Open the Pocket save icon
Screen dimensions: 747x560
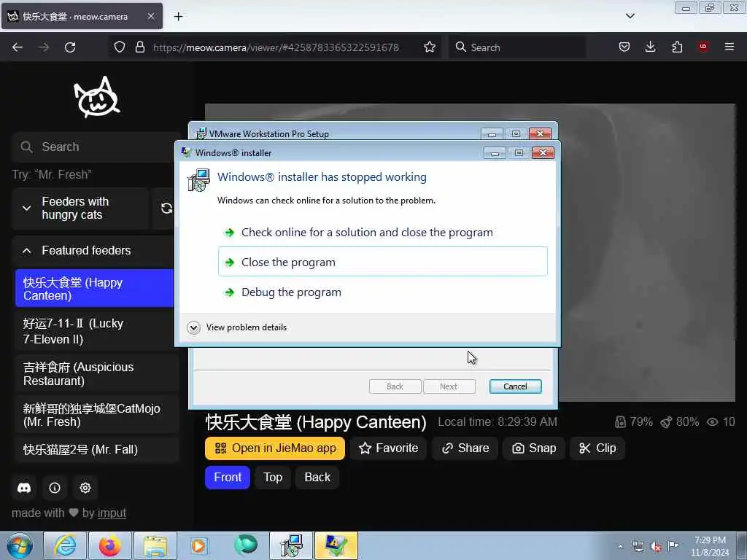click(x=624, y=47)
